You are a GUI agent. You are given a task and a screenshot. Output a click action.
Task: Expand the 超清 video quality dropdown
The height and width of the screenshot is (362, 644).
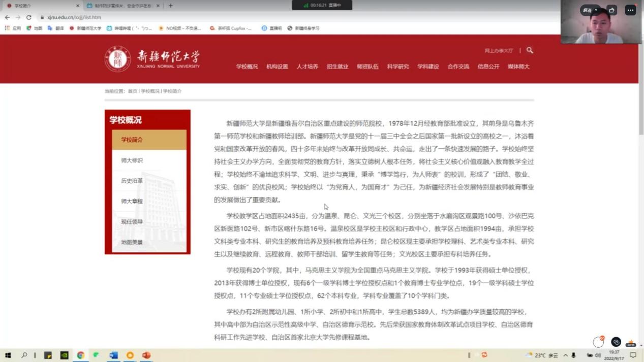[590, 10]
